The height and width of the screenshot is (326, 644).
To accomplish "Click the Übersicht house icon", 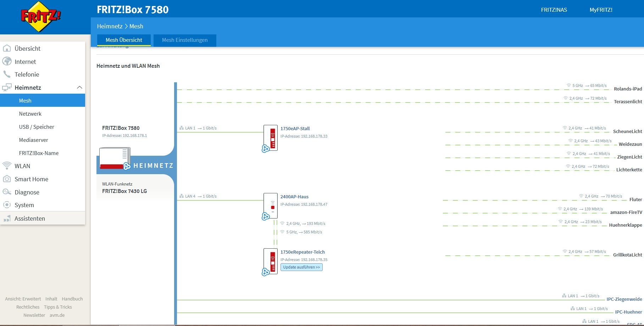I will click(7, 48).
